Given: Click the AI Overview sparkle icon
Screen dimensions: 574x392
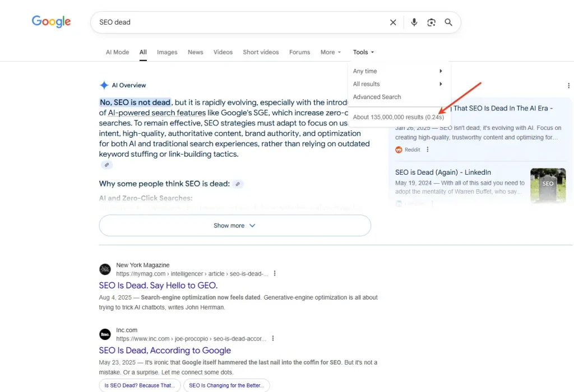Looking at the screenshot, I should click(x=104, y=85).
